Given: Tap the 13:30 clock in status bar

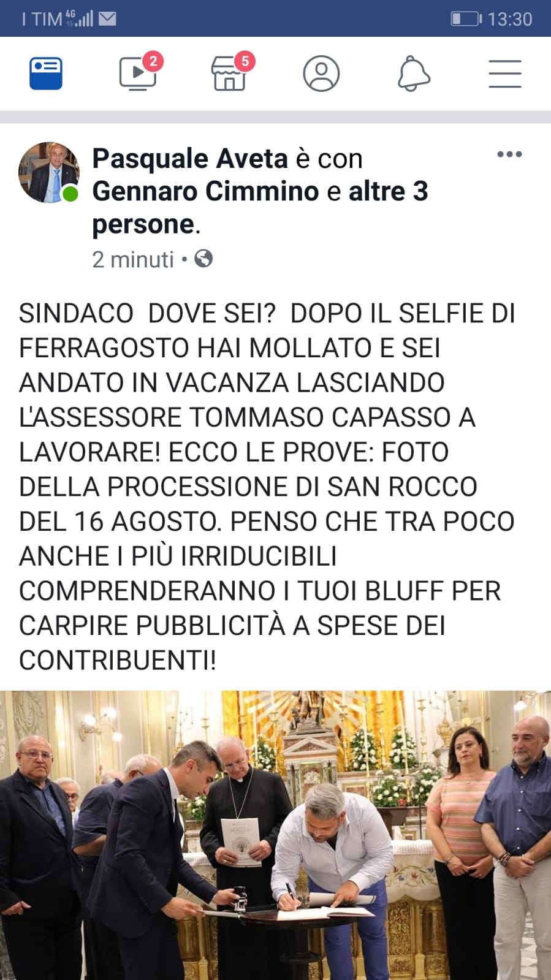Looking at the screenshot, I should [510, 19].
